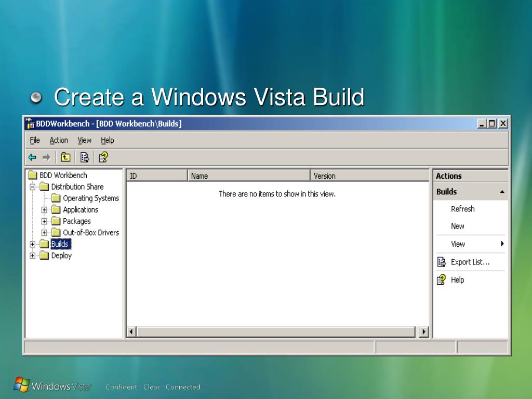Click the Up one level toolbar icon
This screenshot has height=399, width=532.
[x=65, y=157]
